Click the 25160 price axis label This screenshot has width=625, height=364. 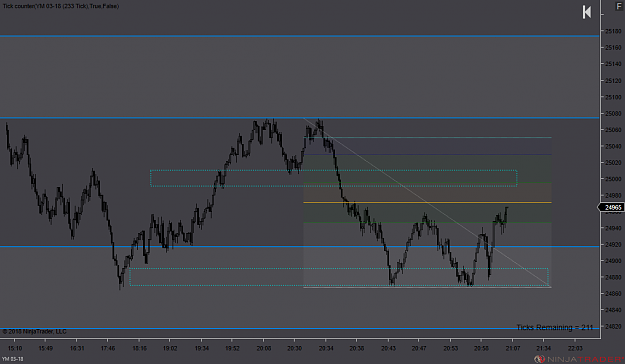coord(613,47)
